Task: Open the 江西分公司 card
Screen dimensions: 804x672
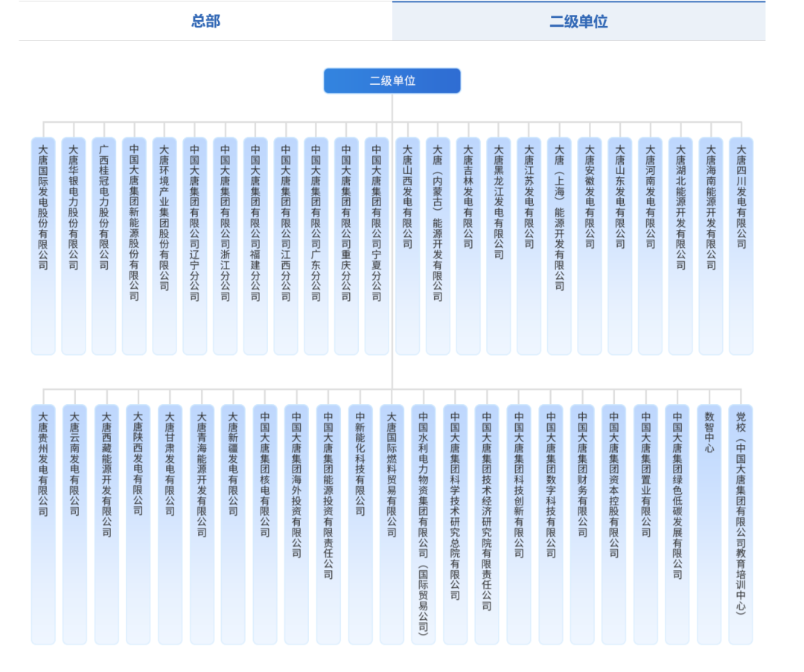Action: point(286,246)
